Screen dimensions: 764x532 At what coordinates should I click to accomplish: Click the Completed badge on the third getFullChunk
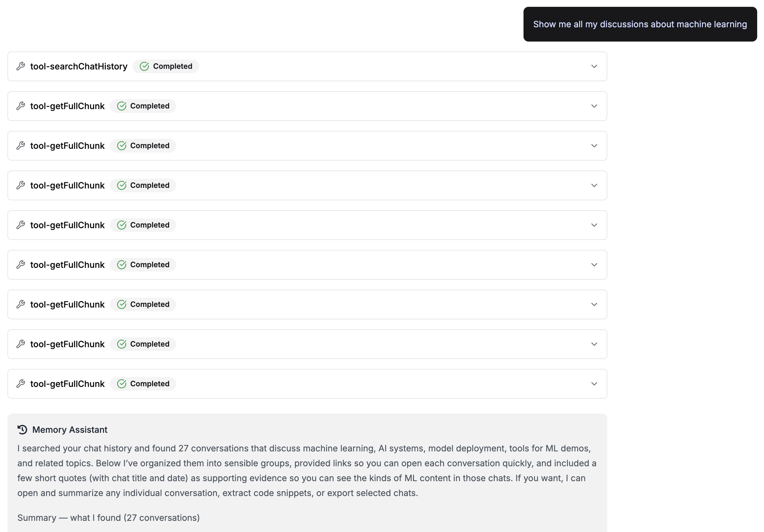click(143, 185)
